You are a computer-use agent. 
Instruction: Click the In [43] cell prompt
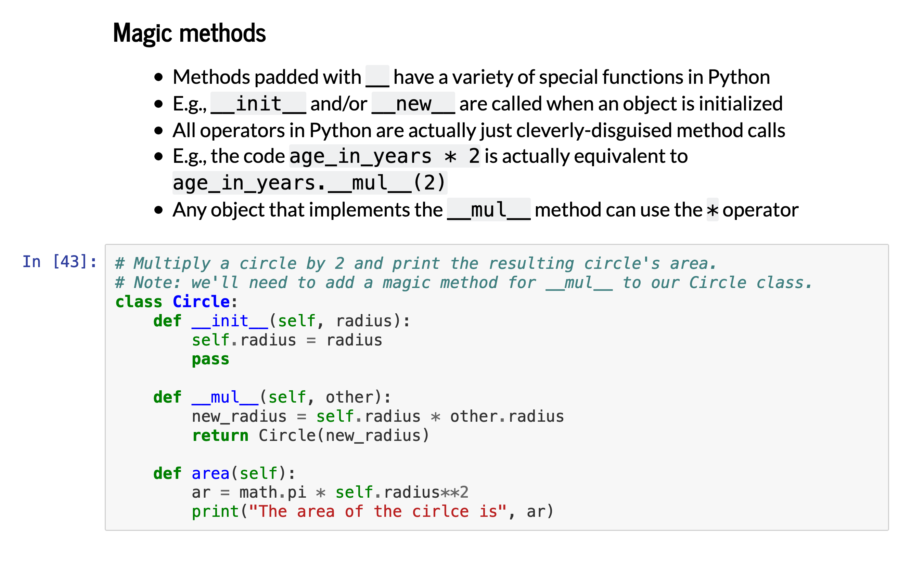60,262
